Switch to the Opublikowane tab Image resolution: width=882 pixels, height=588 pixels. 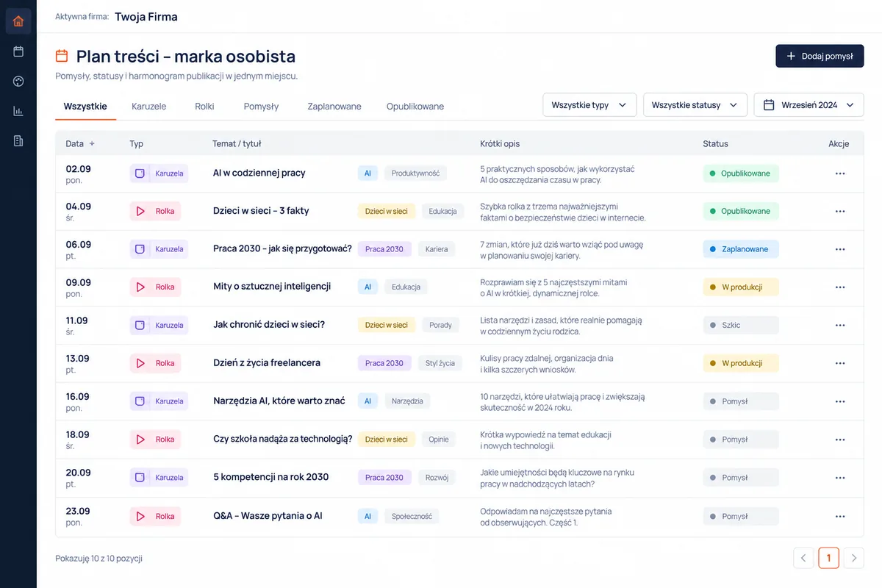tap(415, 107)
